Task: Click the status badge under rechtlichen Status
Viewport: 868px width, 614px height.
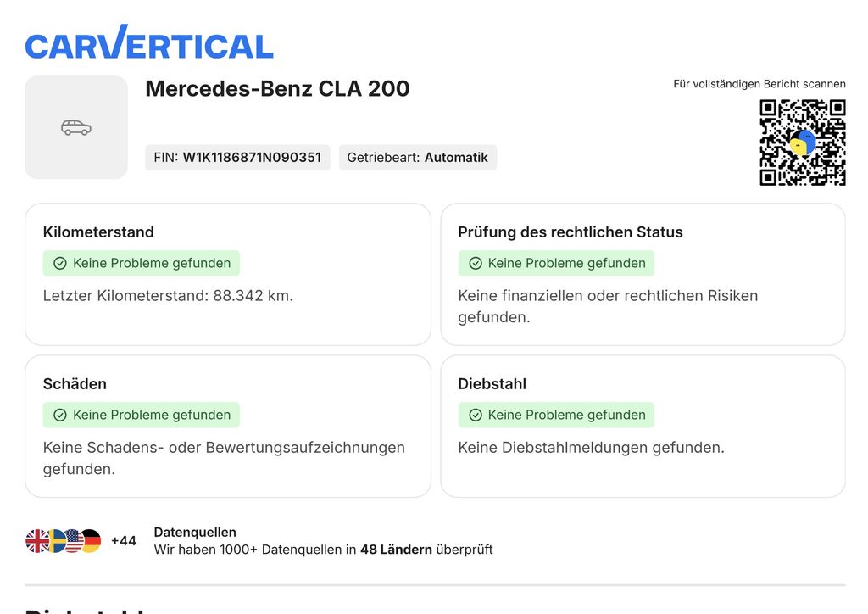Action: (556, 263)
